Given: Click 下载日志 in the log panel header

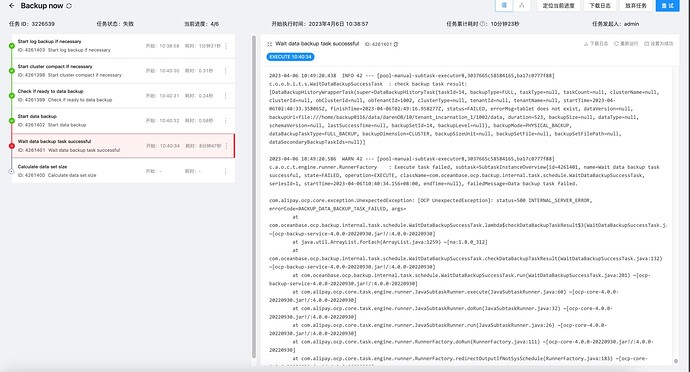Looking at the screenshot, I should coord(596,44).
